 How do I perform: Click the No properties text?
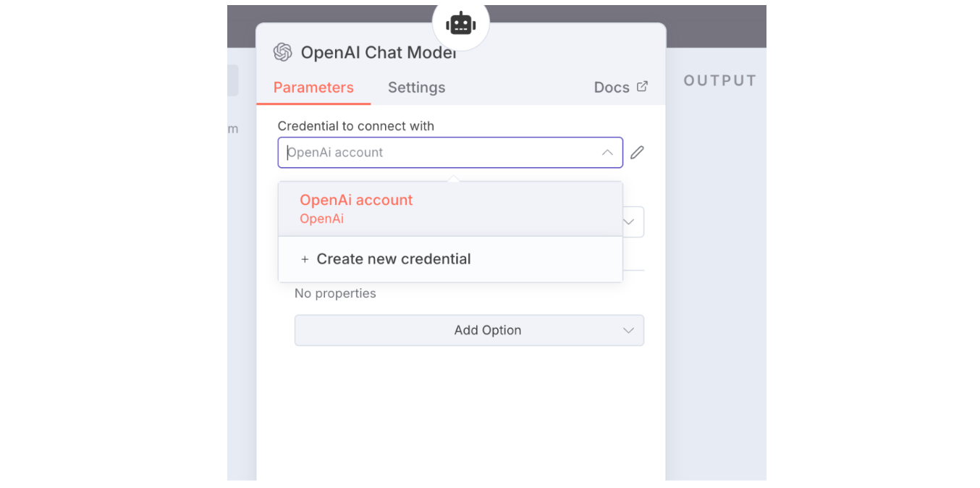(335, 293)
